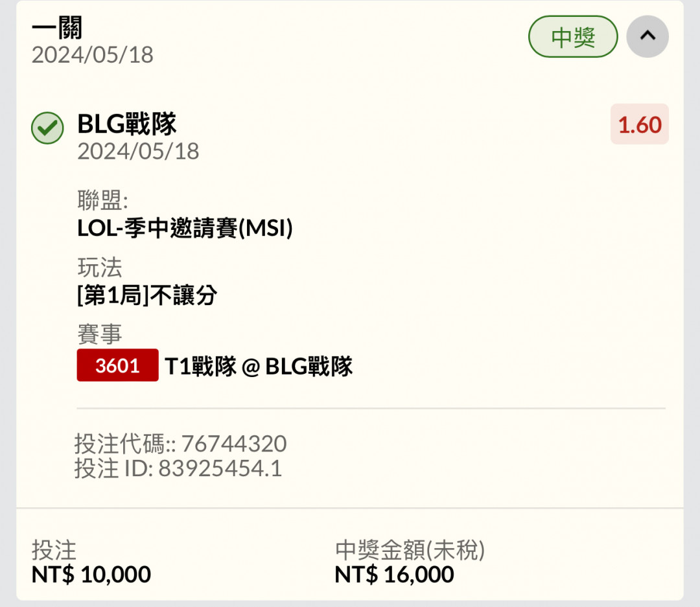The image size is (700, 607).
Task: Click the green 中獎 status badge
Action: [x=573, y=36]
